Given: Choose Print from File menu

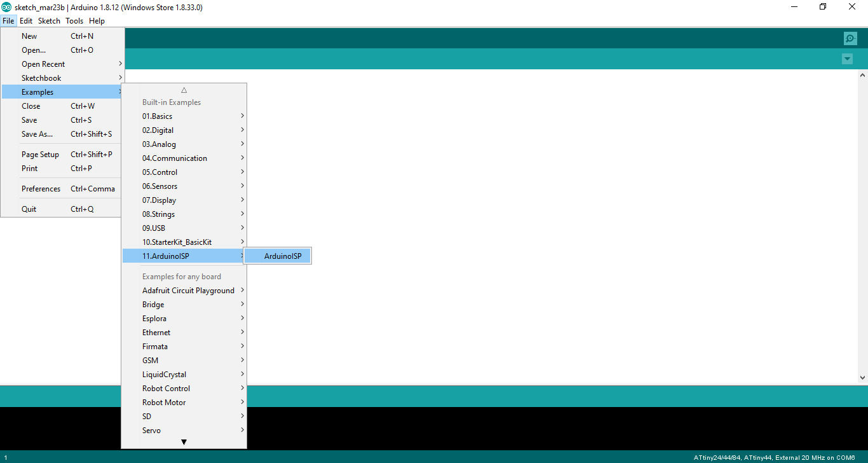Looking at the screenshot, I should (62, 169).
